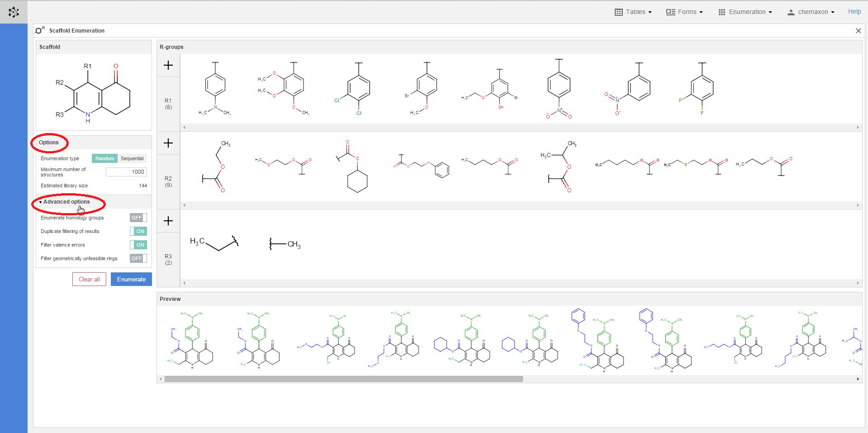Add a new R2 group with plus icon
The image size is (868, 433).
pos(168,143)
